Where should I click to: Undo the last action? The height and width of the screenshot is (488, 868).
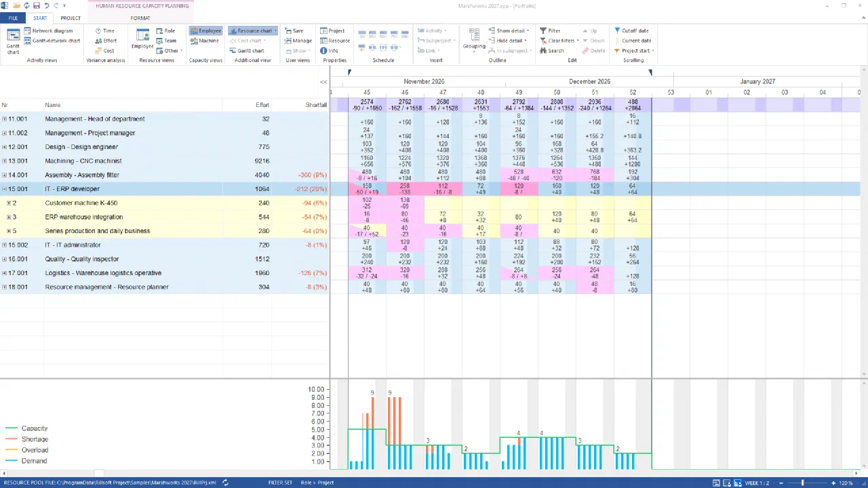pyautogui.click(x=46, y=5)
